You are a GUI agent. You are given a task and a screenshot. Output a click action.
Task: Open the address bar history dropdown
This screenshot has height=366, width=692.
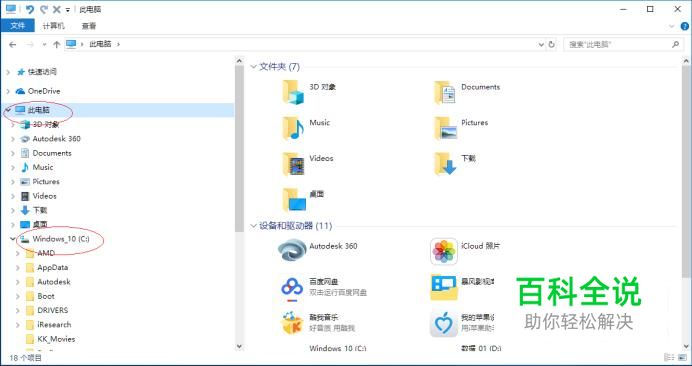[542, 45]
